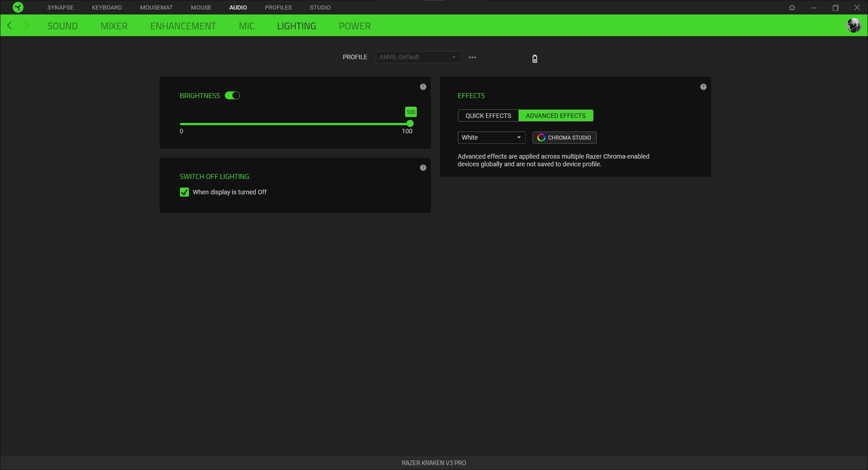Click the back navigation arrow
868x470 pixels.
pos(9,25)
